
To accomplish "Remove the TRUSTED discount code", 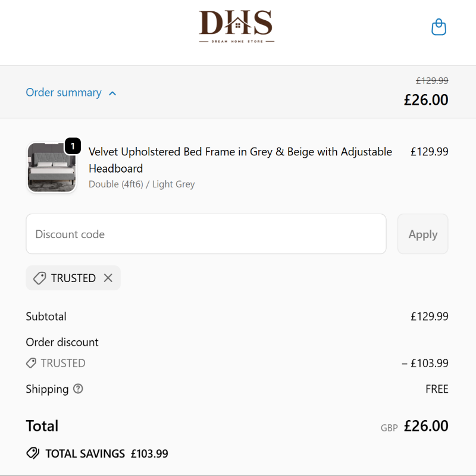I will tap(108, 278).
